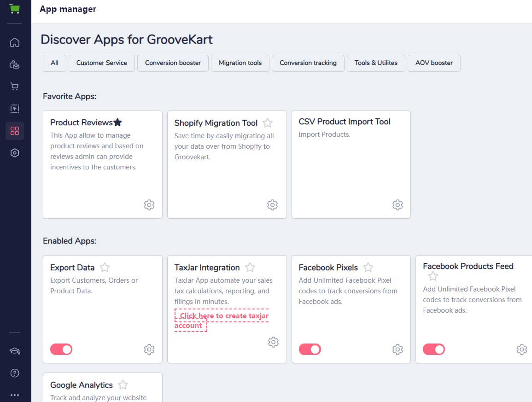Star the Facebook Products Feed app
This screenshot has height=402, width=532.
tap(433, 276)
